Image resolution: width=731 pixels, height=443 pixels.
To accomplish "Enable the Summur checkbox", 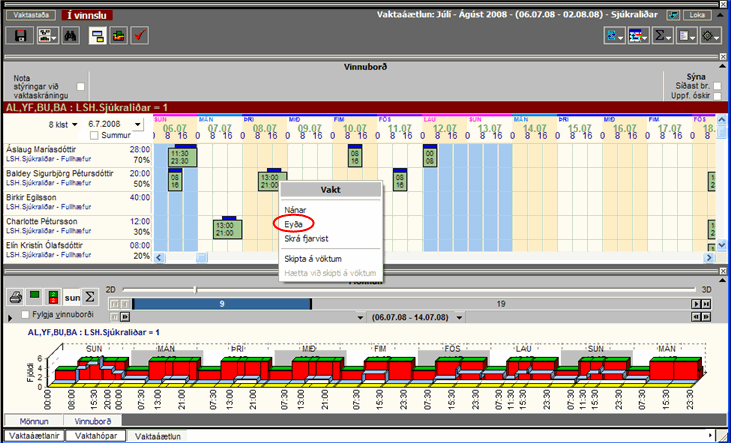I will click(x=94, y=135).
